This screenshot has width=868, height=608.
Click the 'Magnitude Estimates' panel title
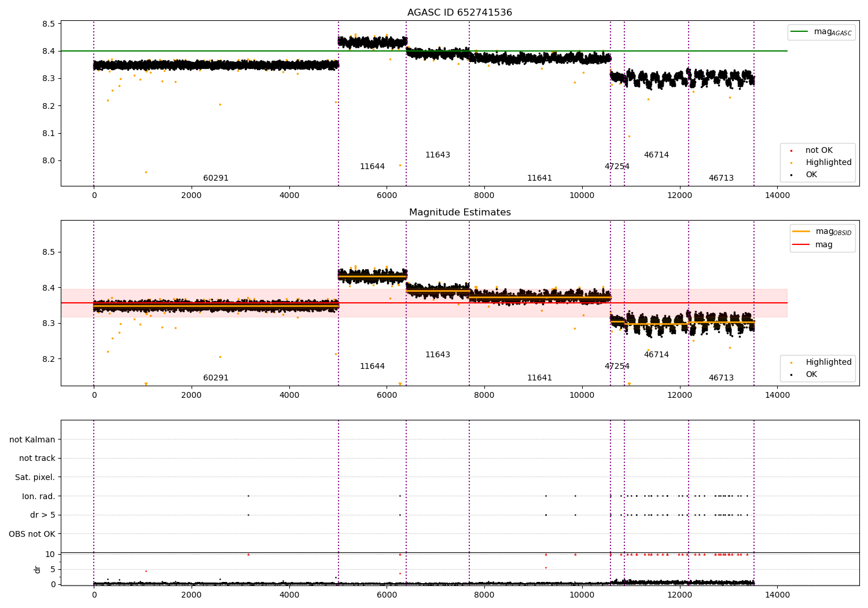tap(459, 213)
